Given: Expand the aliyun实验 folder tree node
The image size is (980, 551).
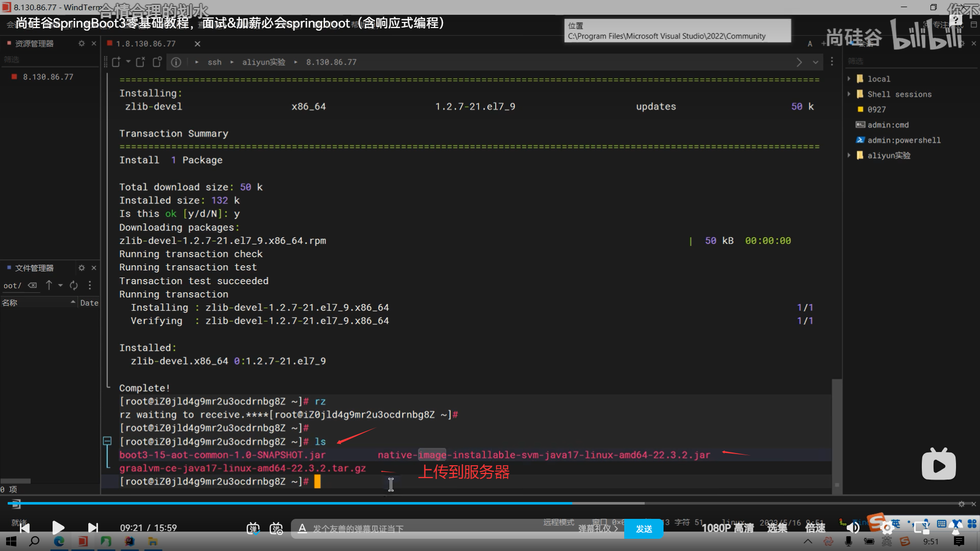Looking at the screenshot, I should [x=849, y=155].
